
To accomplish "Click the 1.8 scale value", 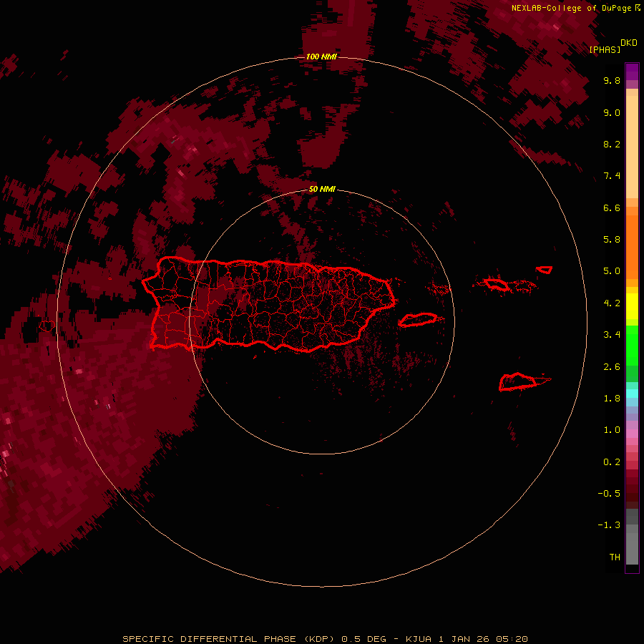I will pos(612,399).
